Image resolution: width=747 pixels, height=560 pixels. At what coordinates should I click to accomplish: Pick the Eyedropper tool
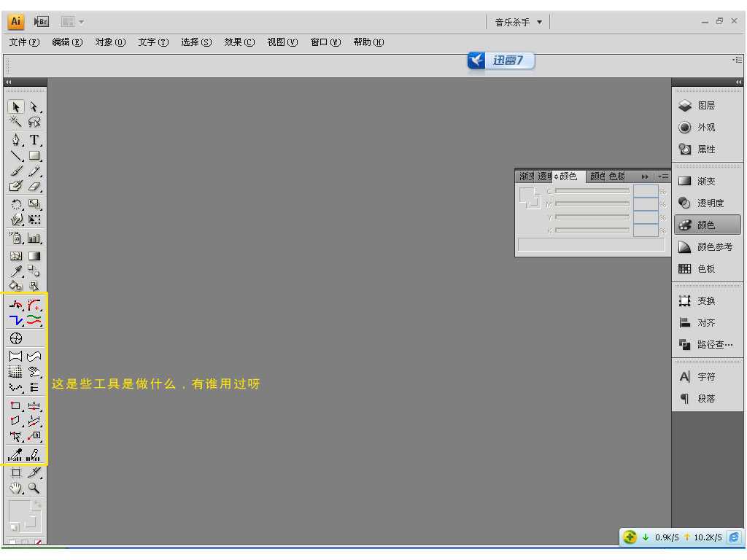coord(16,271)
